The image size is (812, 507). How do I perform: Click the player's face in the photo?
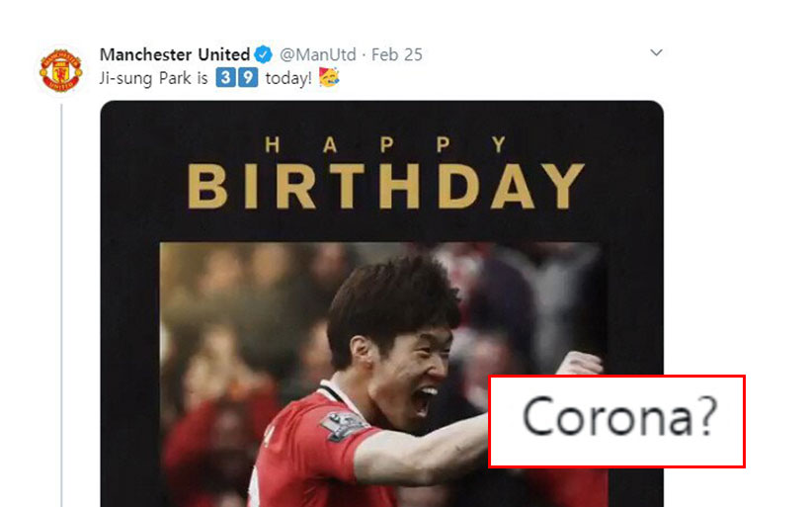click(x=409, y=373)
